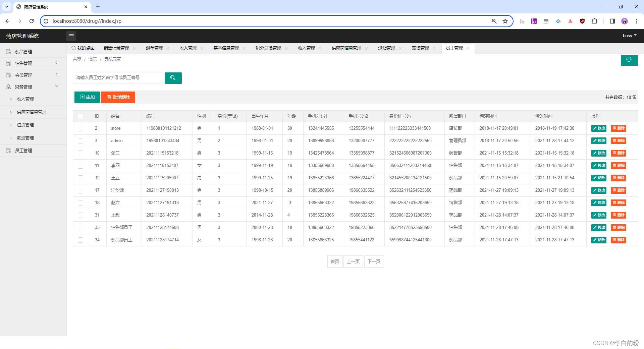Image resolution: width=644 pixels, height=349 pixels.
Task: Select checkbox for 李四
Action: pyautogui.click(x=80, y=166)
